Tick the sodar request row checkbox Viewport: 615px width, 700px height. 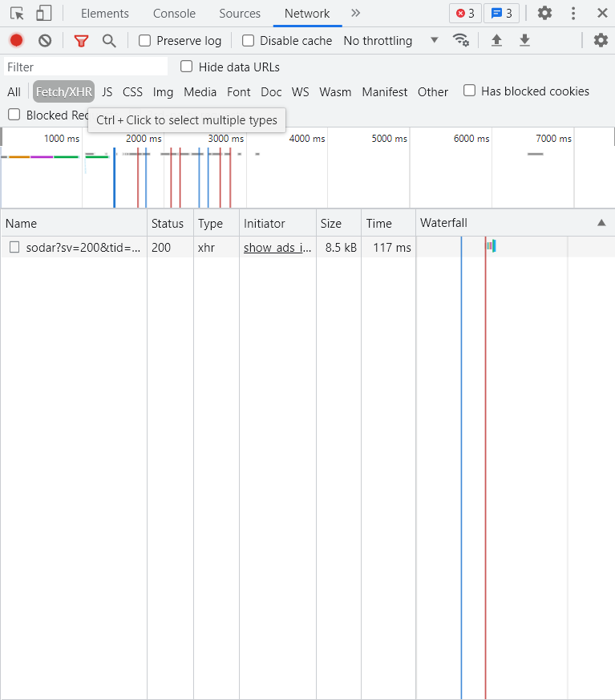pos(14,247)
